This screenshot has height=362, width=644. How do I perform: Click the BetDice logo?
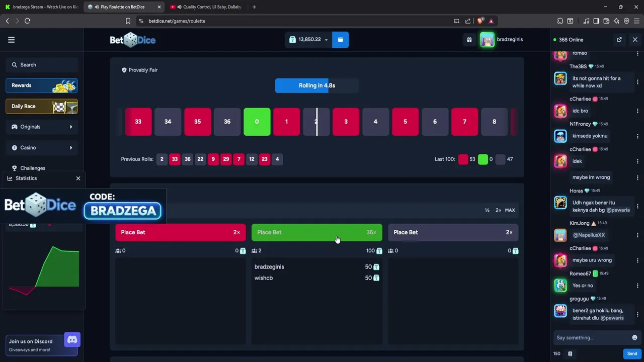[x=133, y=40]
